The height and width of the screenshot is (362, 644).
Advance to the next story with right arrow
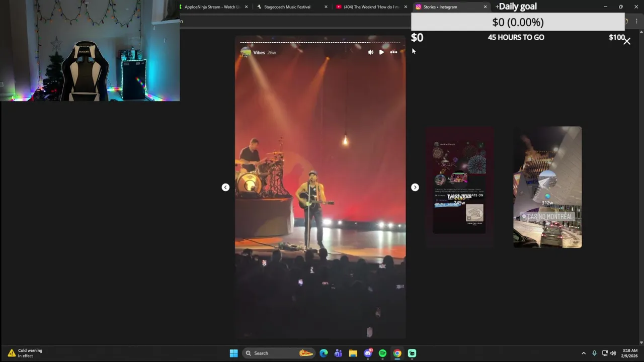tap(415, 187)
